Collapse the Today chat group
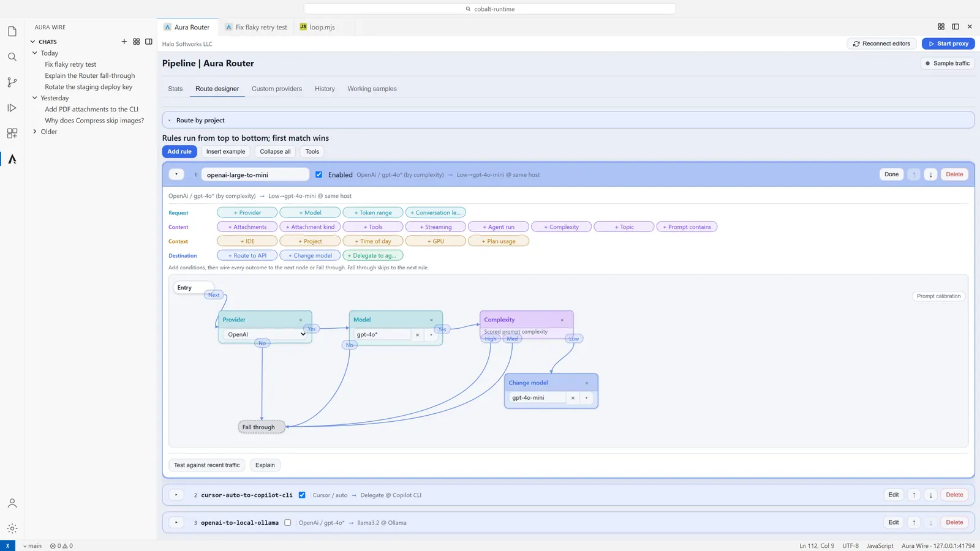The image size is (980, 551). (x=35, y=53)
